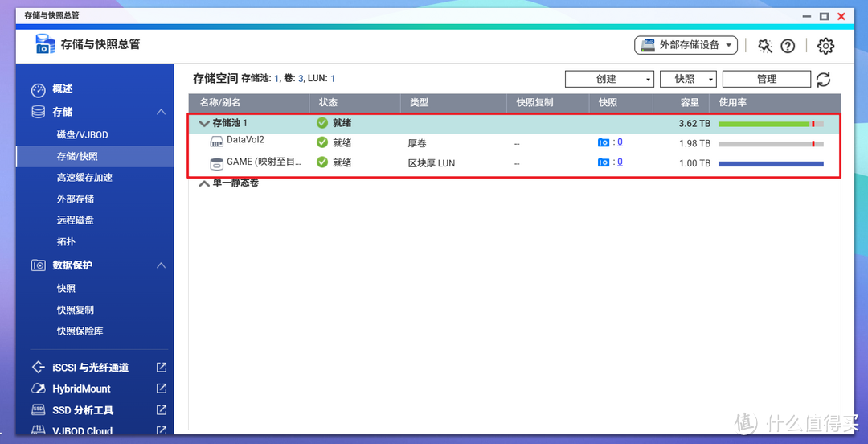Click GAME green ready status icon
Image resolution: width=868 pixels, height=444 pixels.
coord(322,162)
